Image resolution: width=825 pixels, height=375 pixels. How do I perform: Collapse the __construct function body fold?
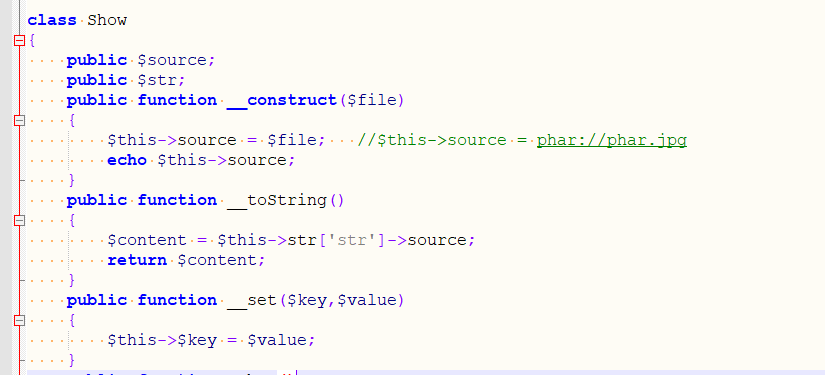(x=19, y=121)
